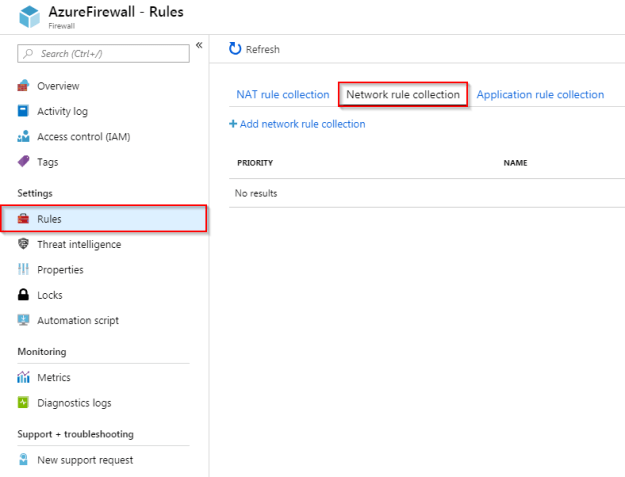This screenshot has width=625, height=477.
Task: Click the Overview firewall icon
Action: (x=23, y=86)
